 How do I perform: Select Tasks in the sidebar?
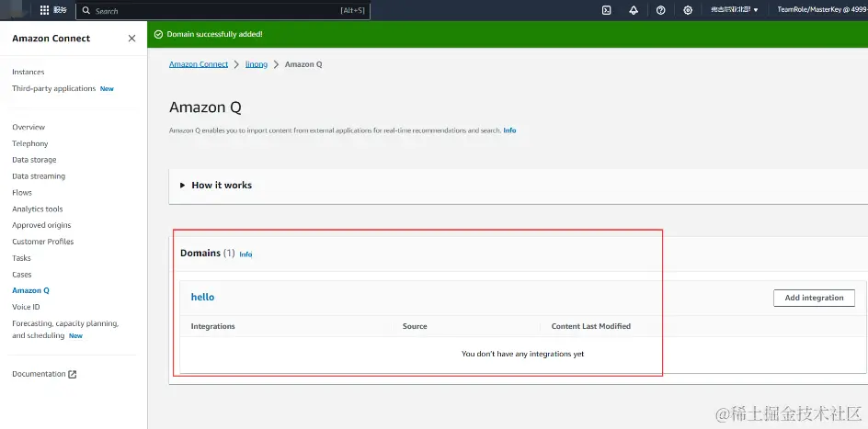click(21, 258)
